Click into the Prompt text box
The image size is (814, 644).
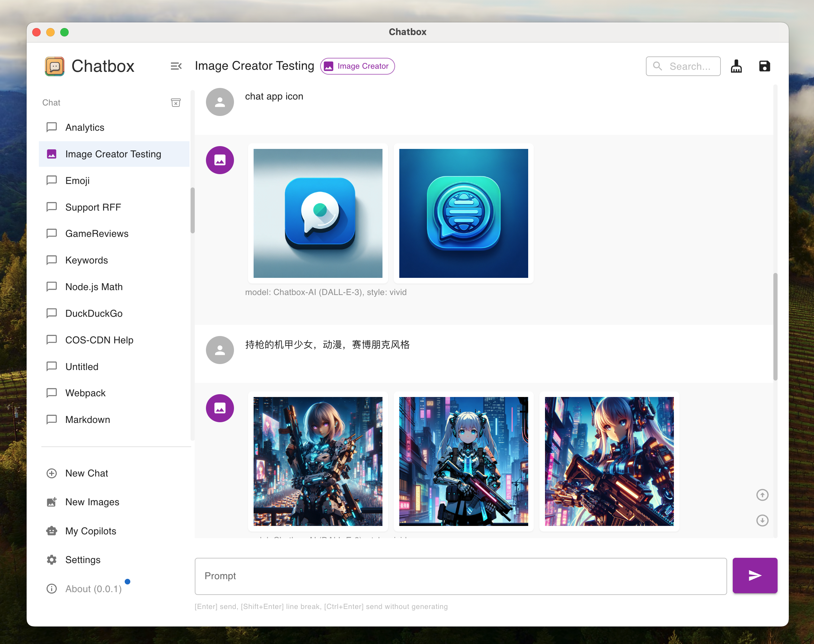(461, 576)
